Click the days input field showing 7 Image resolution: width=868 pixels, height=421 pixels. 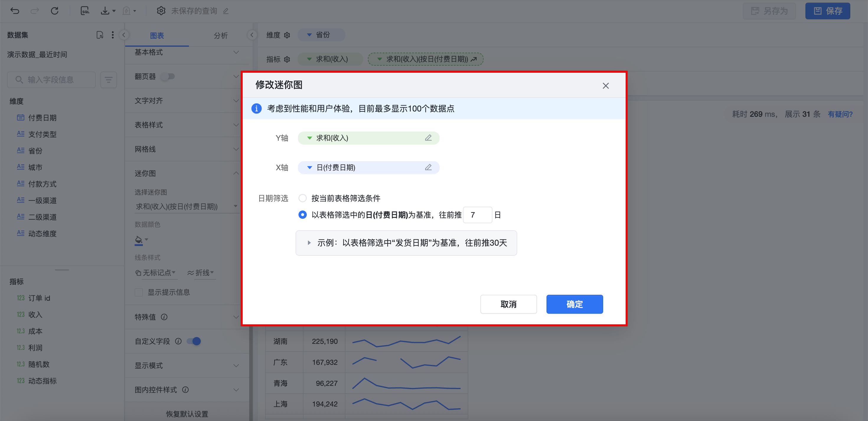477,215
